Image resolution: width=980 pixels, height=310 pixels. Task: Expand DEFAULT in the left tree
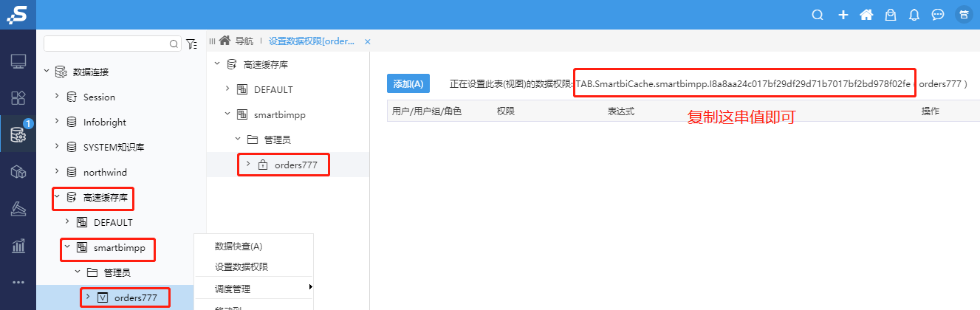pos(67,222)
